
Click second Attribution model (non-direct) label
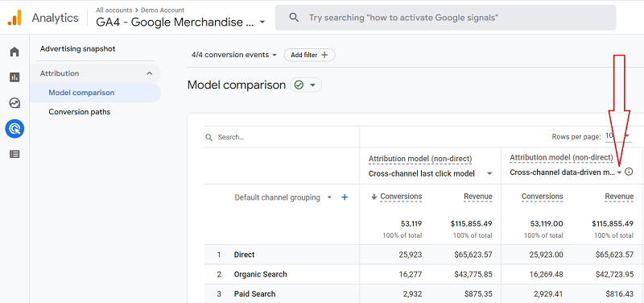[561, 157]
